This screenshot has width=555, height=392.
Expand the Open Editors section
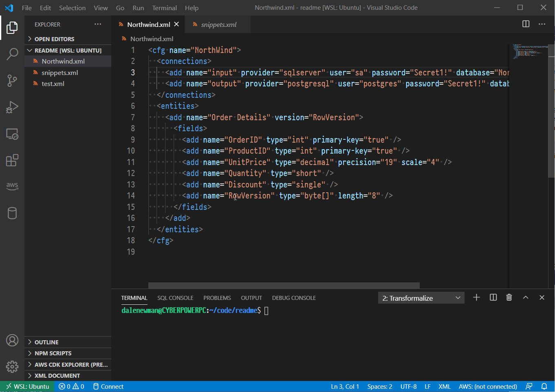coord(68,39)
